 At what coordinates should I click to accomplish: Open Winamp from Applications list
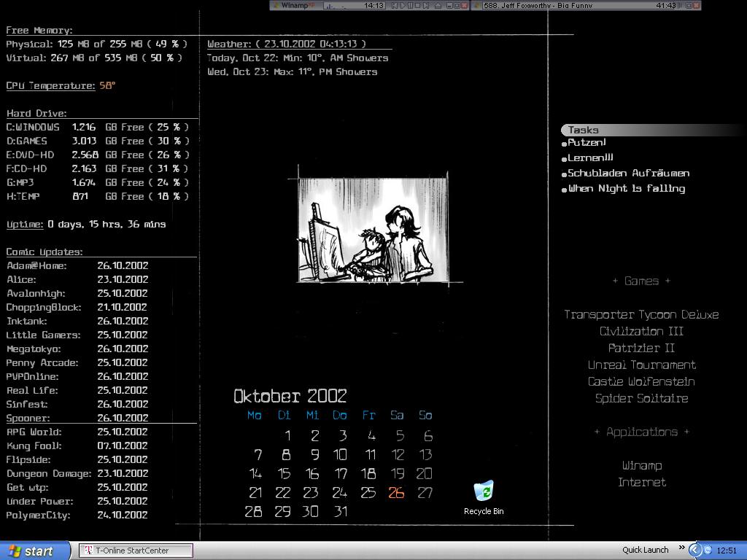pyautogui.click(x=641, y=466)
